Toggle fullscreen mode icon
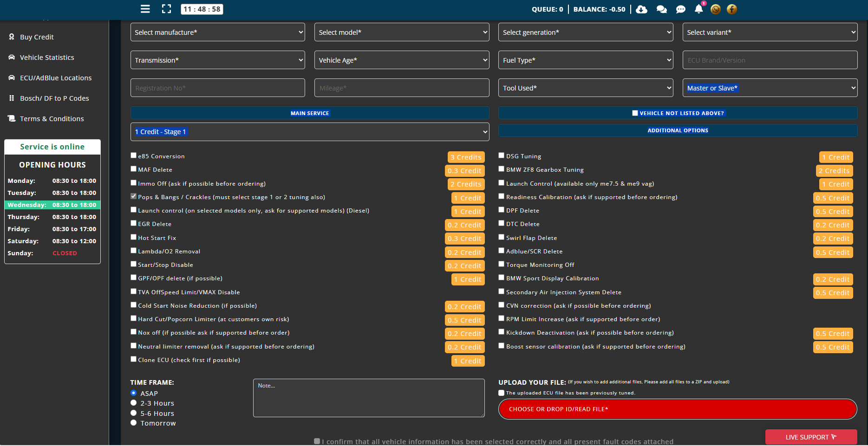 click(166, 9)
